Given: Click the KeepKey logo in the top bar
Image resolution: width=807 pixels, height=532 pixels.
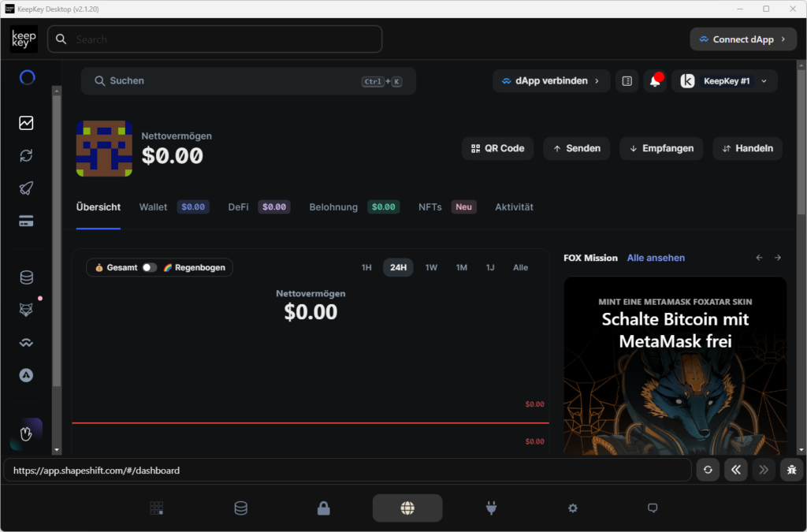Looking at the screenshot, I should pyautogui.click(x=24, y=39).
